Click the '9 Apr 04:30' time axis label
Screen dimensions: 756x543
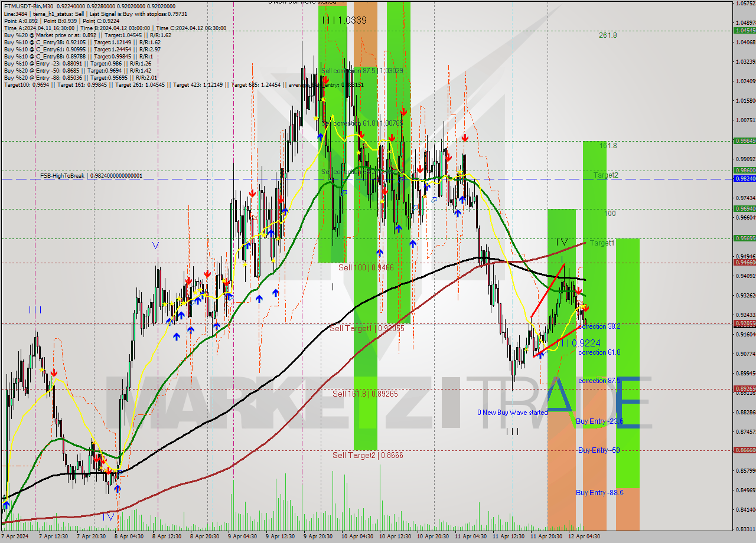pos(243,537)
